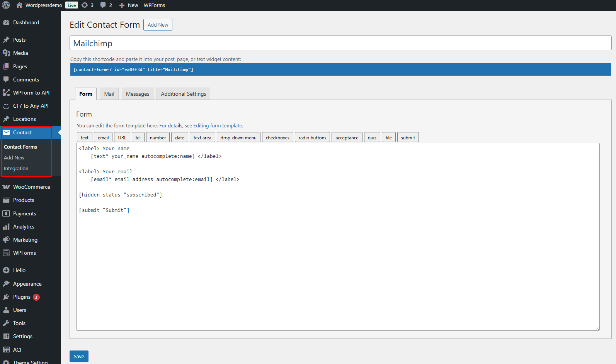Click the CF7 to Any API icon

click(x=6, y=106)
